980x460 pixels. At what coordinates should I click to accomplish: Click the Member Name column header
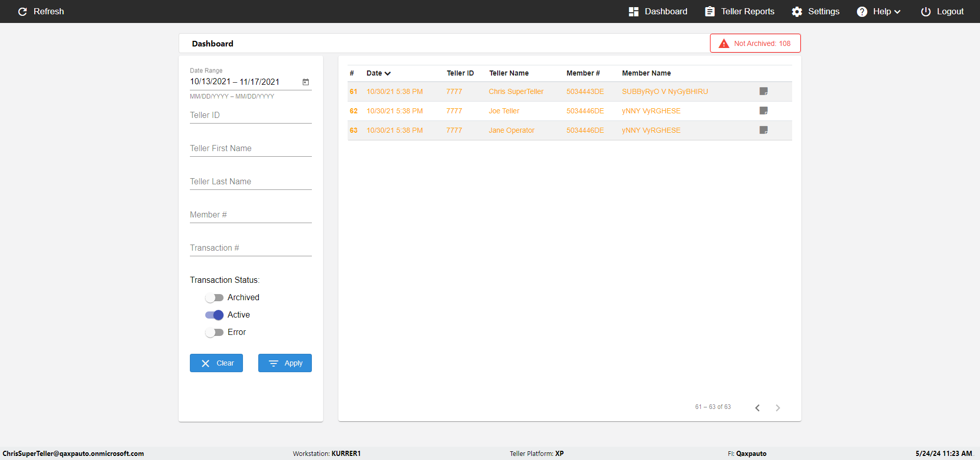click(x=646, y=73)
